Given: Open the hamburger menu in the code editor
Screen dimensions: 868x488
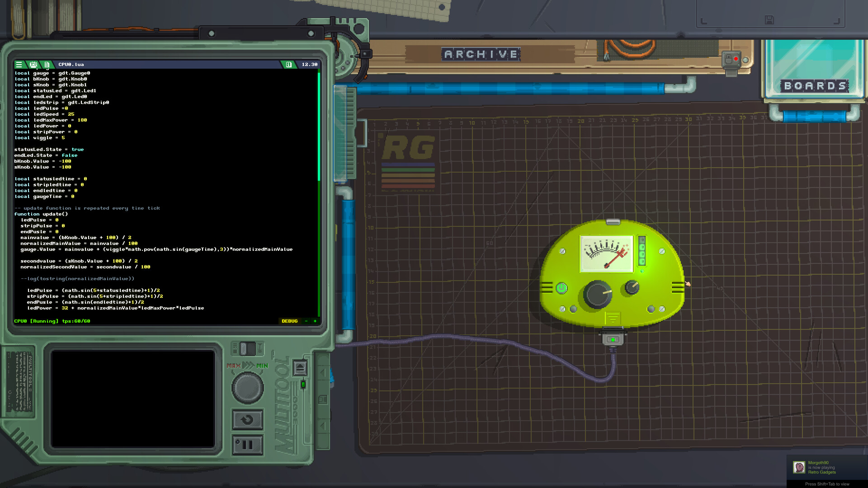Looking at the screenshot, I should [x=19, y=64].
